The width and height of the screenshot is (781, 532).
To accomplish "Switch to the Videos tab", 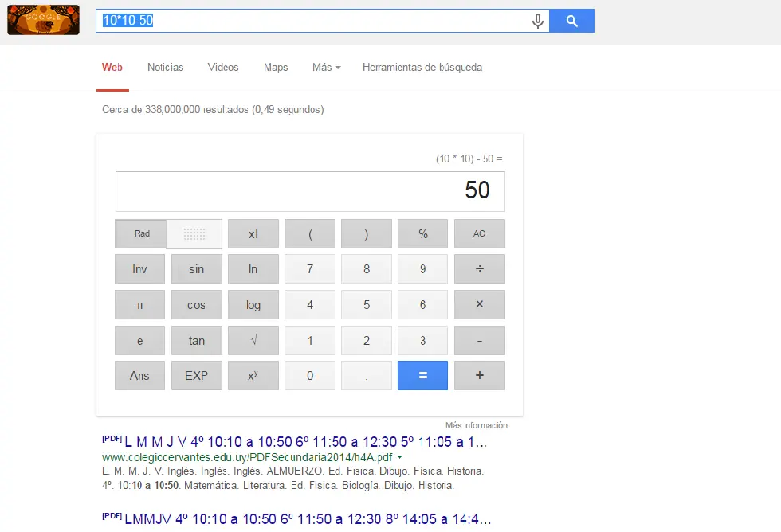I will (223, 67).
